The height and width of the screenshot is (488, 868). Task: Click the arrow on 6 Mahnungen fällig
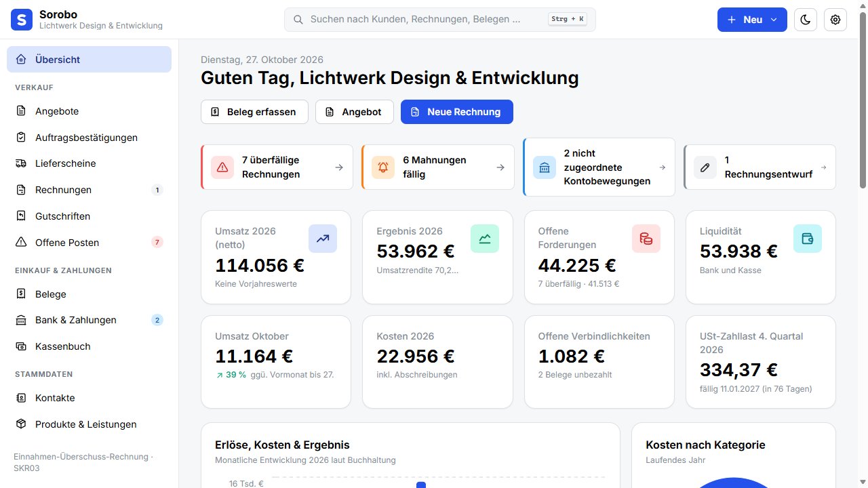[x=500, y=167]
